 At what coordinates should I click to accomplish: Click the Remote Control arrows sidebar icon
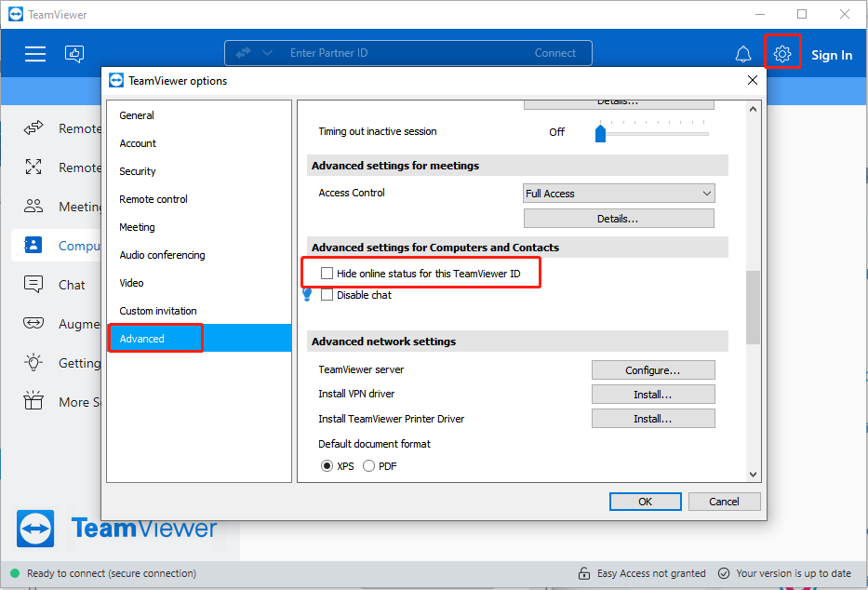click(x=33, y=128)
